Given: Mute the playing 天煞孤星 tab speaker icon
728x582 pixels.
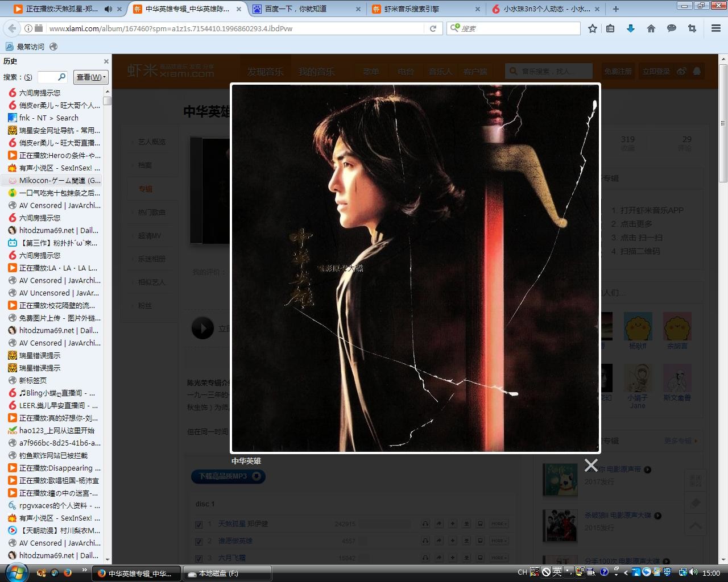Looking at the screenshot, I should 108,9.
